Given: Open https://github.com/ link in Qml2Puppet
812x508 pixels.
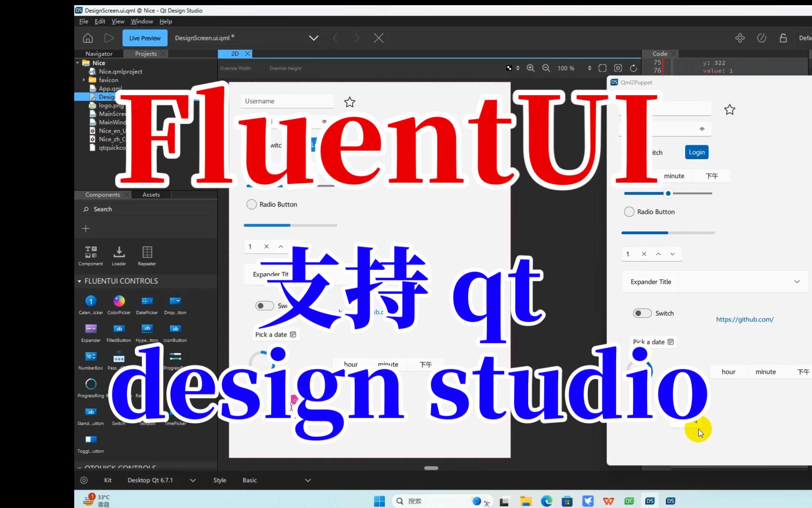Looking at the screenshot, I should [x=745, y=319].
